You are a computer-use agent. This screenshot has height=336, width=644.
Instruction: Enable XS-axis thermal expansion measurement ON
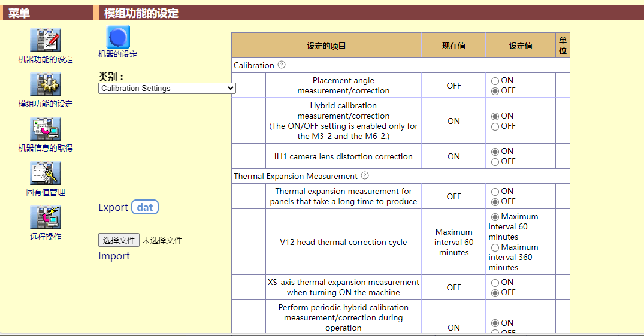(x=495, y=283)
